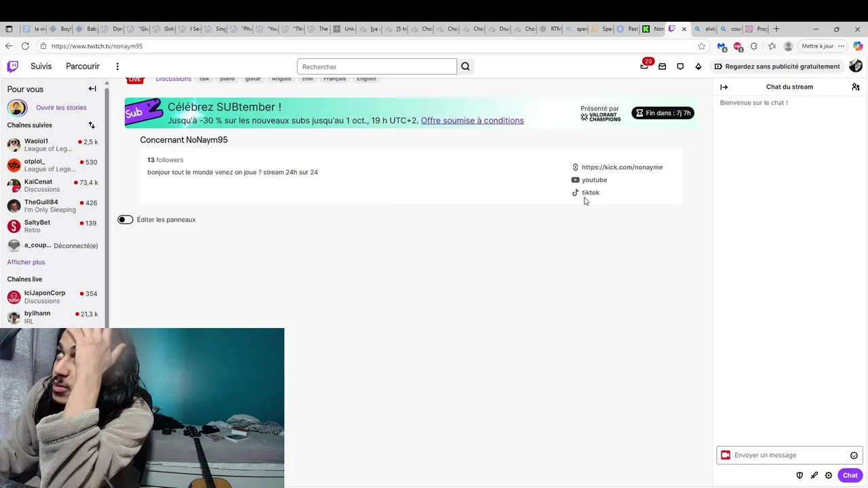This screenshot has width=868, height=488.
Task: Collapse the Pour vous sidebar arrow
Action: click(92, 89)
